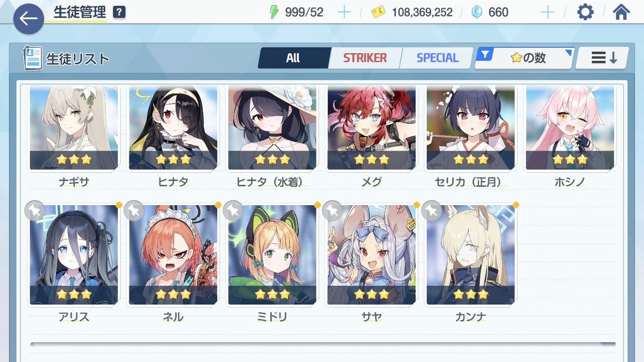Select the All tab

coord(293,58)
